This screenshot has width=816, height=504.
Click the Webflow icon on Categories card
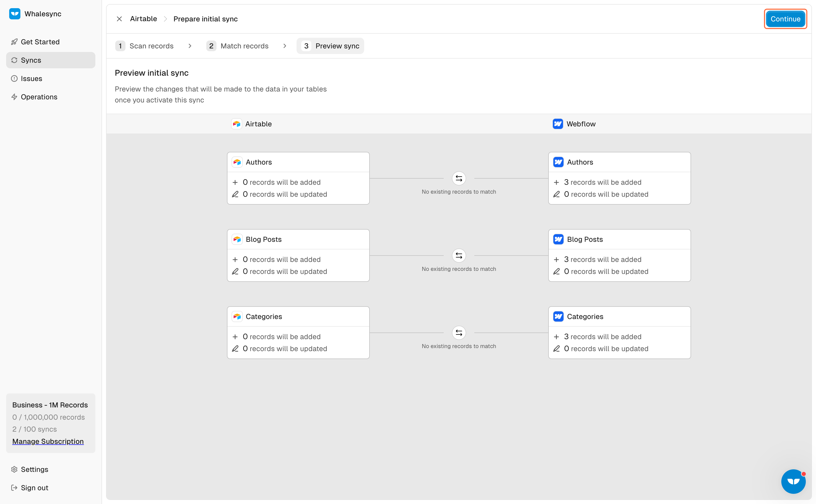coord(558,316)
